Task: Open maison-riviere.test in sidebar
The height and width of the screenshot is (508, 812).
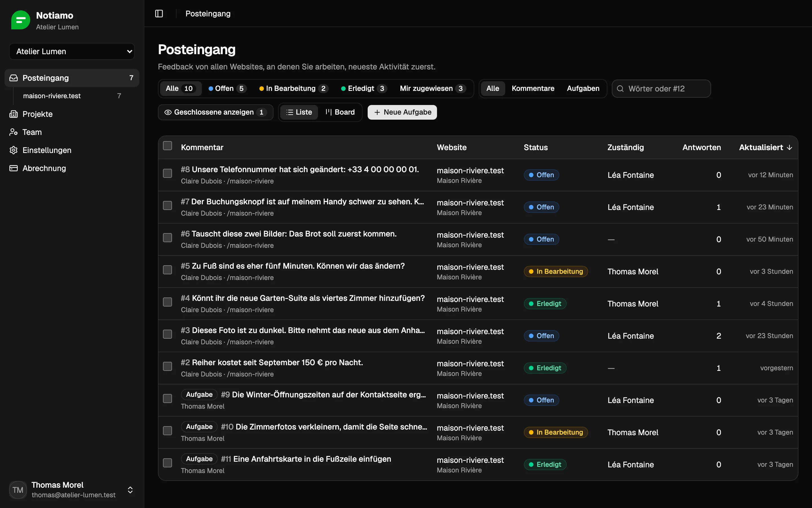Action: click(72, 96)
